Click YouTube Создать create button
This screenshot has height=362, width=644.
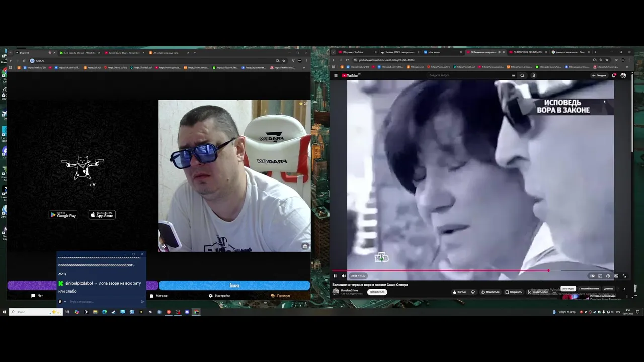point(599,75)
